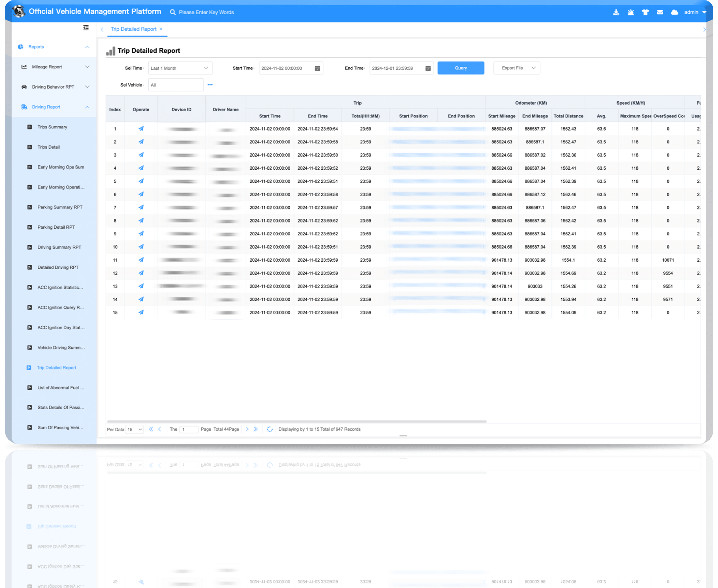Open Vehicle Driving Summ report

click(61, 348)
